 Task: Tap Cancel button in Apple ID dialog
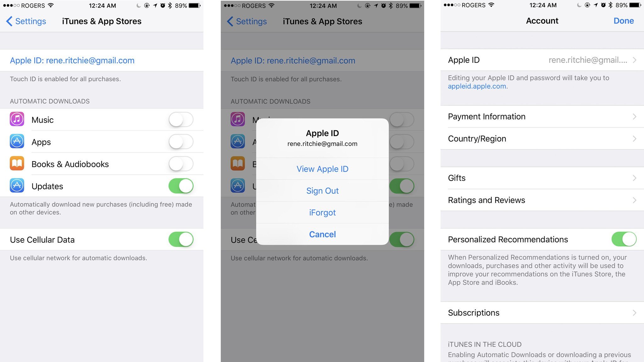pyautogui.click(x=322, y=234)
